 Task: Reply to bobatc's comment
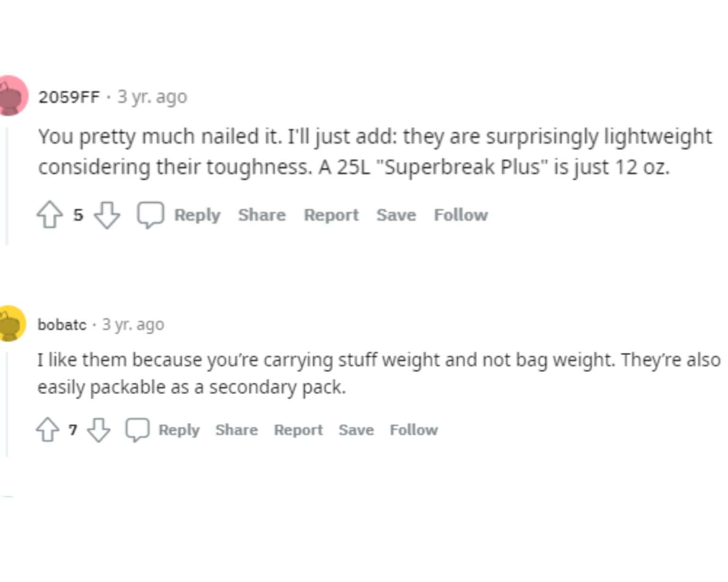point(179,430)
